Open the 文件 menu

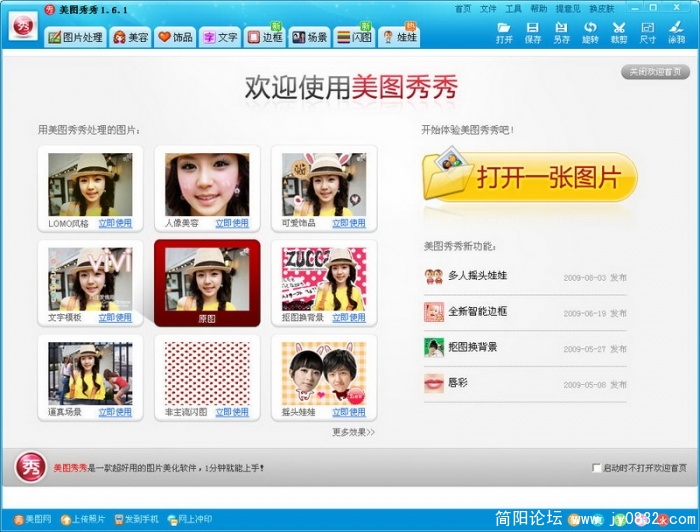(x=488, y=8)
